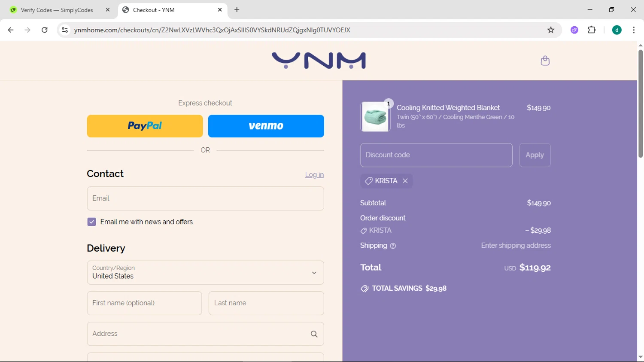Bookmark this page with the star icon

tap(551, 30)
